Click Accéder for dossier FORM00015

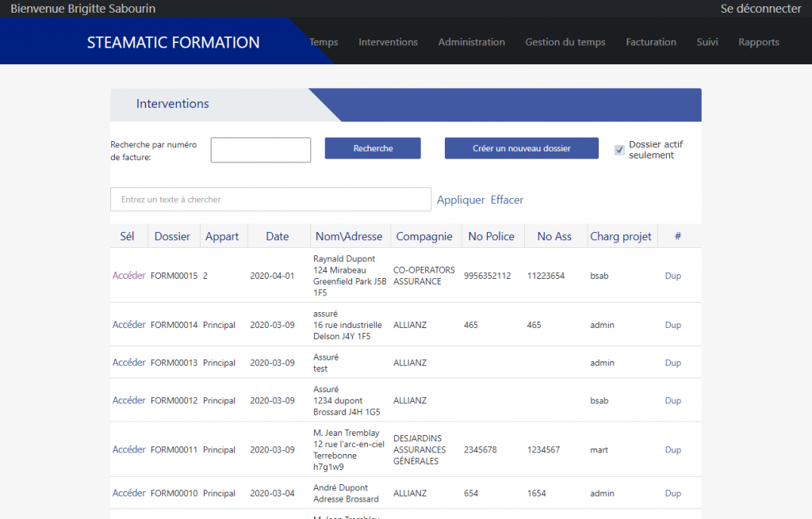coord(129,276)
